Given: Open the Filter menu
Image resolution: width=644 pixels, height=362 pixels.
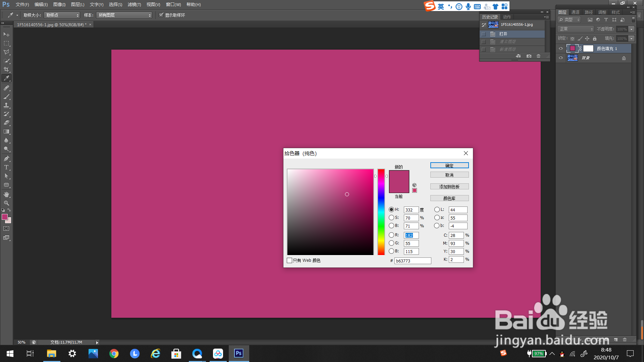Looking at the screenshot, I should [134, 5].
